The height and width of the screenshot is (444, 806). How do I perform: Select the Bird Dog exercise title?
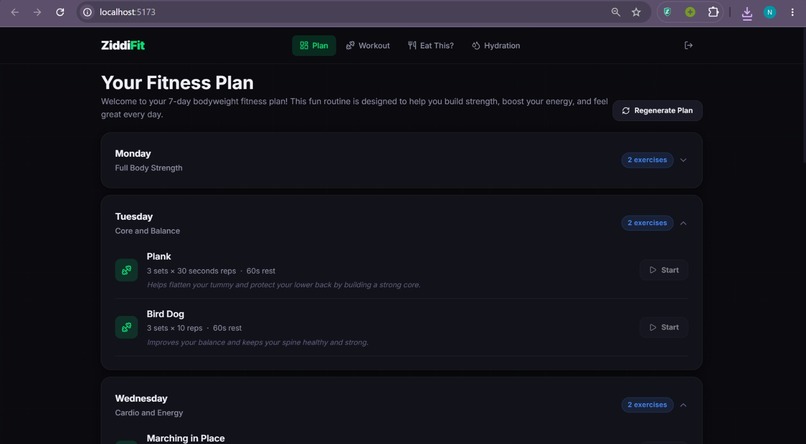[166, 314]
